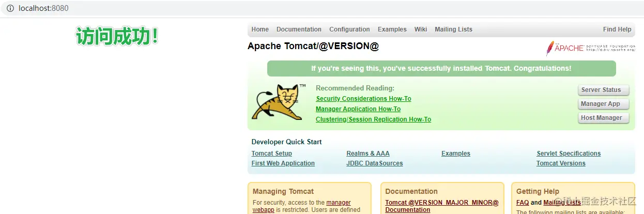Click the Apache Tomcat/@VERSION@ heading
This screenshot has height=214, width=644.
(x=313, y=46)
